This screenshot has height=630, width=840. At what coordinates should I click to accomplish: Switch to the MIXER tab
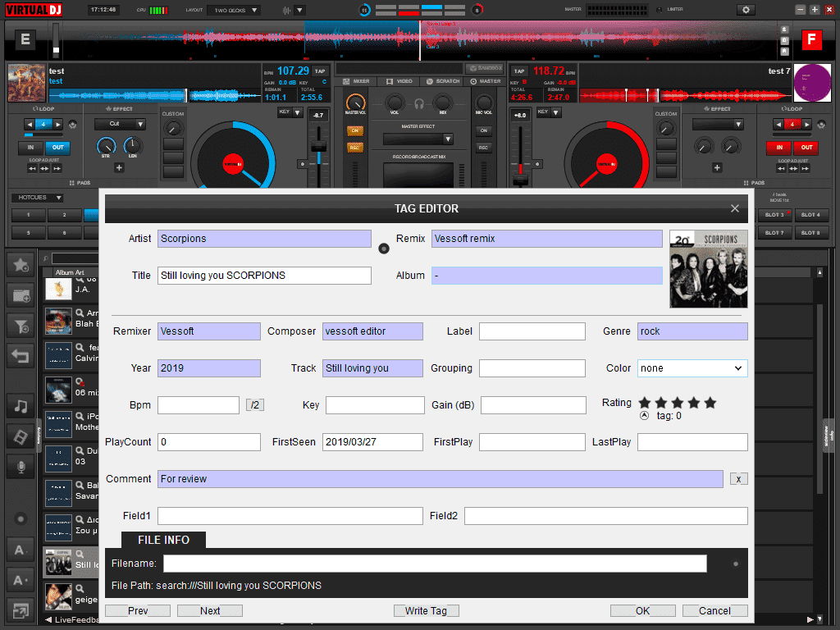tap(356, 81)
